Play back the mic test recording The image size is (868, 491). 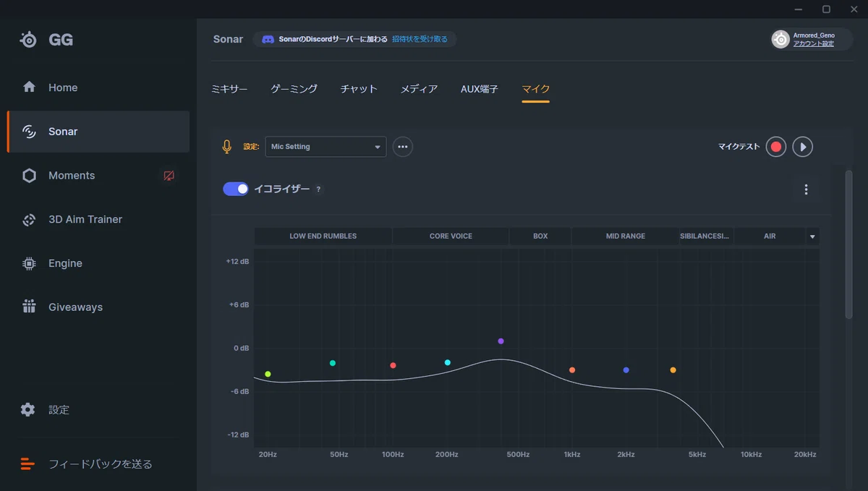(x=803, y=147)
